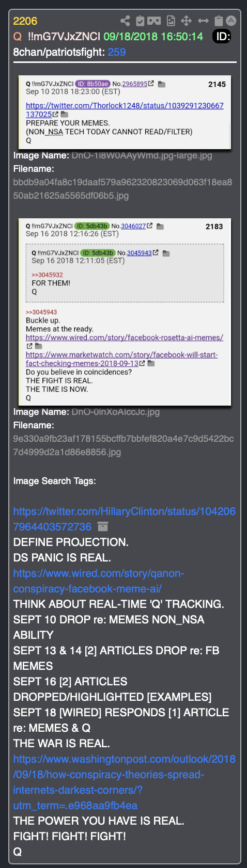The width and height of the screenshot is (247, 868).
Task: Click the image file icon in header
Action: point(171,21)
